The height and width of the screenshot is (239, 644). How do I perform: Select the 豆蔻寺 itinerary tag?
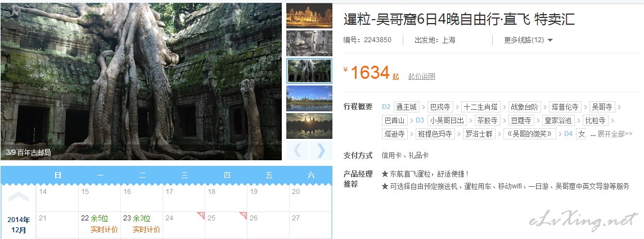click(521, 120)
